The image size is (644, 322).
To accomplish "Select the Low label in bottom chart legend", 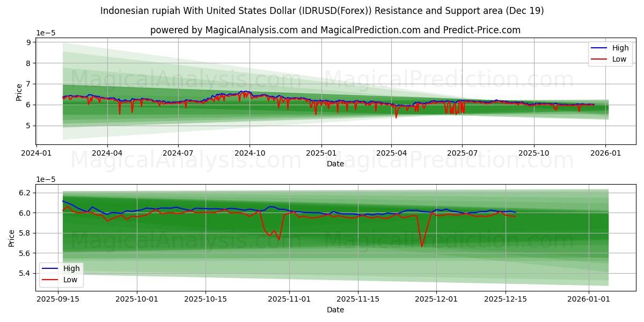I will point(71,279).
